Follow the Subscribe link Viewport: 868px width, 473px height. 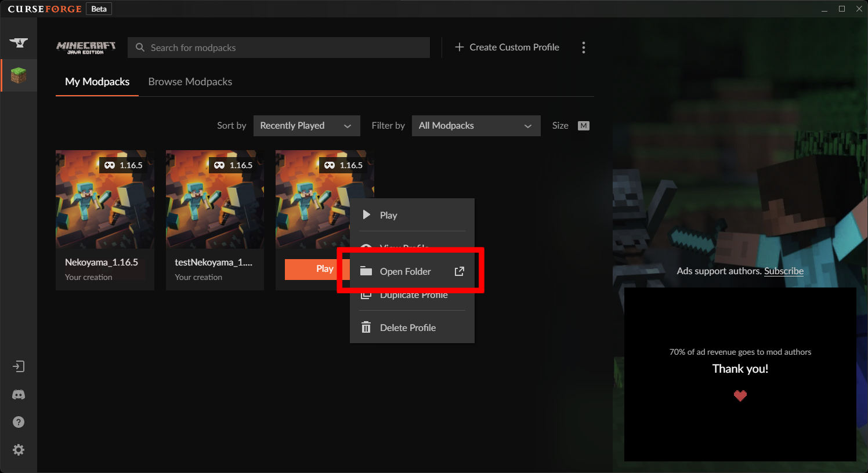point(784,271)
